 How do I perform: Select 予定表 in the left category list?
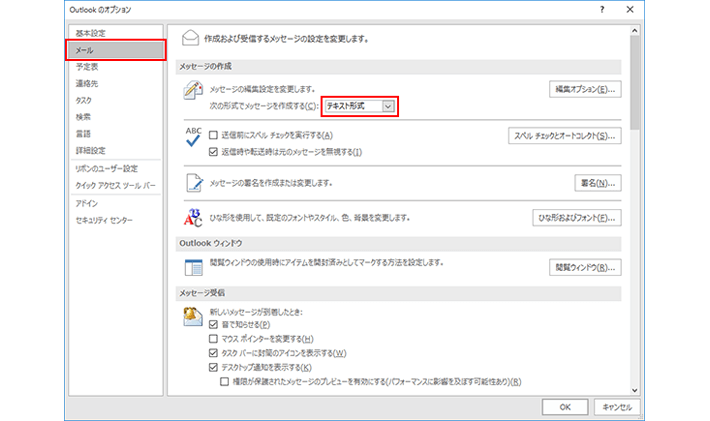pyautogui.click(x=87, y=67)
